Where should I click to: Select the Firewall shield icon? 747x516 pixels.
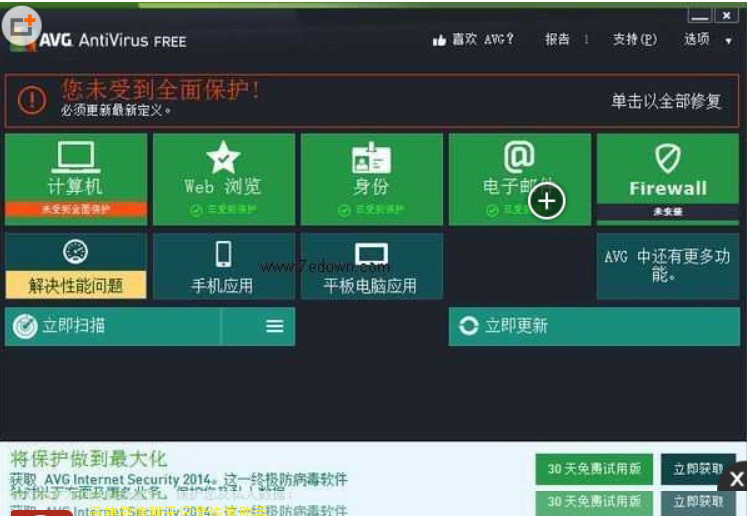click(667, 158)
